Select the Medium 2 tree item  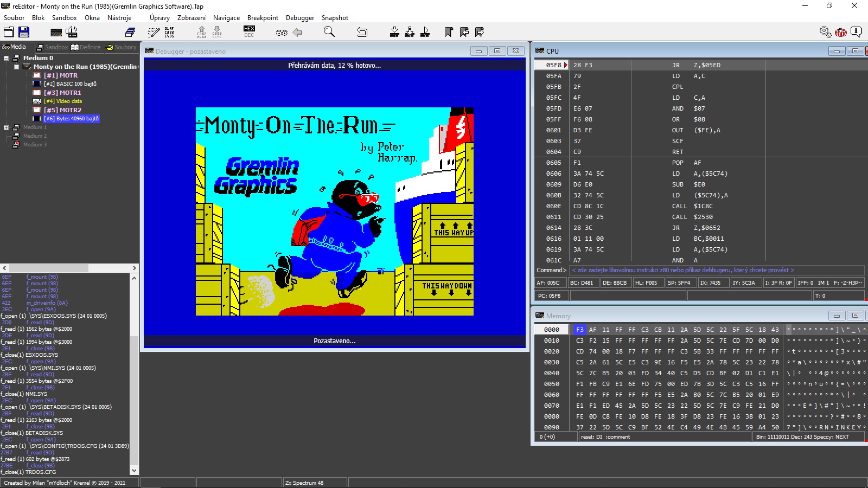pyautogui.click(x=35, y=136)
